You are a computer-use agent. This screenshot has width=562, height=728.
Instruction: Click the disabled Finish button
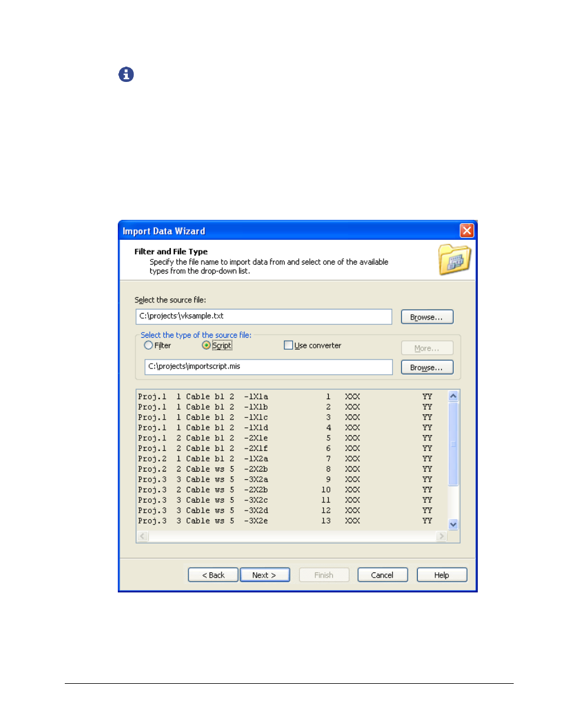pos(324,575)
